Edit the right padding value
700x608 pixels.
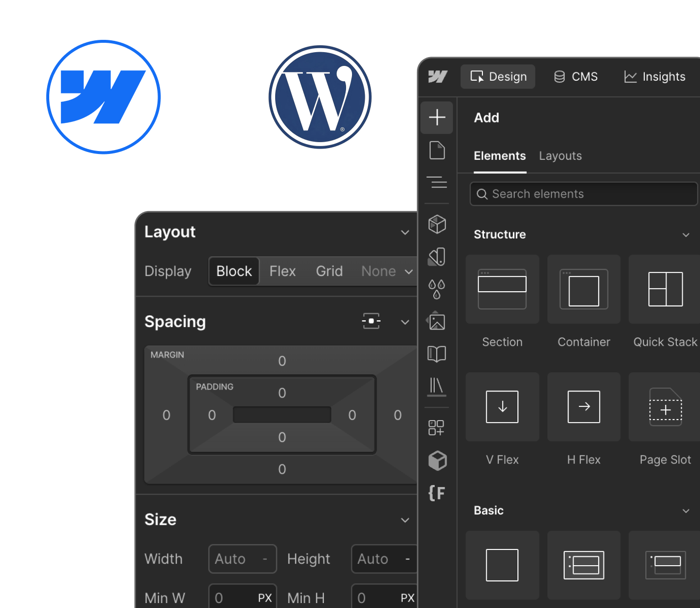pyautogui.click(x=352, y=415)
